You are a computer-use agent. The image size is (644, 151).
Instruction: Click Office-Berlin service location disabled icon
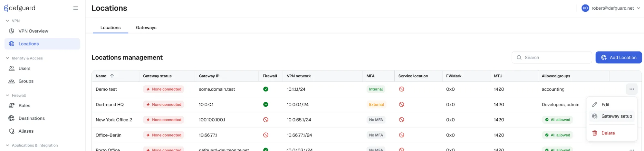tap(401, 135)
